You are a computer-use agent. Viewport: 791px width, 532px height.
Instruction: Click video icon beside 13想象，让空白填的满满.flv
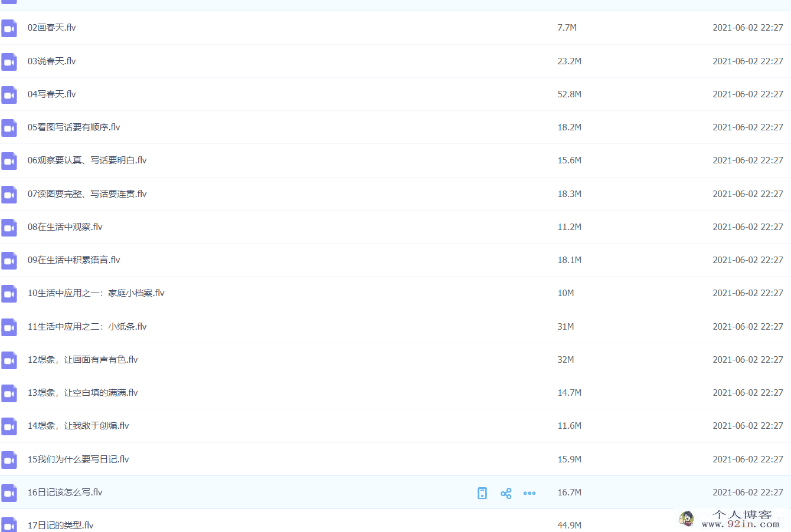pos(9,393)
